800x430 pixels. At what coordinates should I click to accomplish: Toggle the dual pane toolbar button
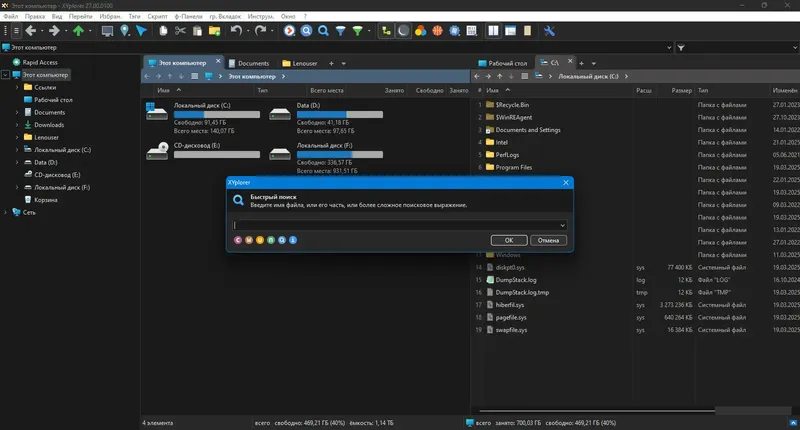(x=493, y=31)
